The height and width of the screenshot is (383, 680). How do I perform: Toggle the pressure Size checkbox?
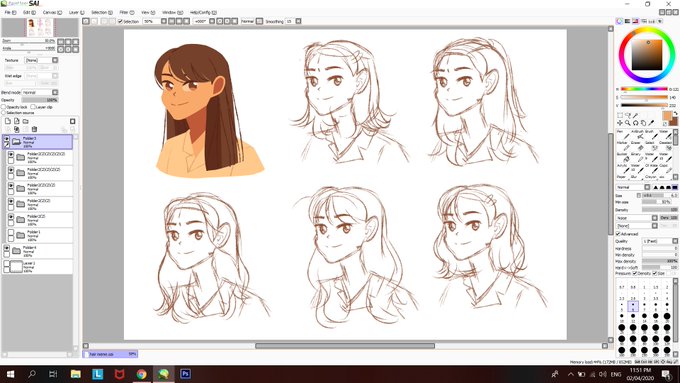(655, 273)
